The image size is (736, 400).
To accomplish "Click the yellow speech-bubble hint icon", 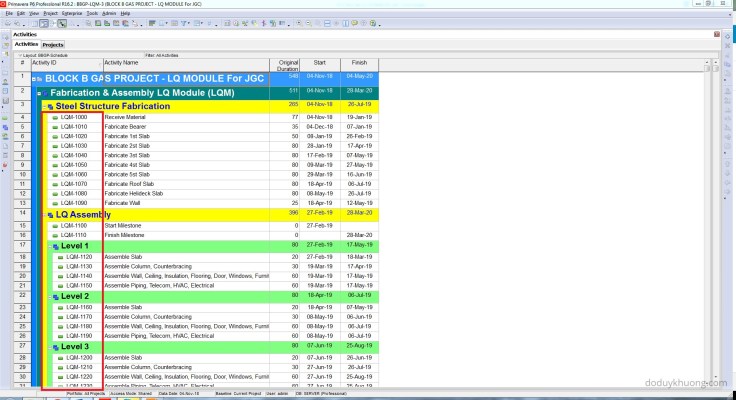I will [x=355, y=23].
